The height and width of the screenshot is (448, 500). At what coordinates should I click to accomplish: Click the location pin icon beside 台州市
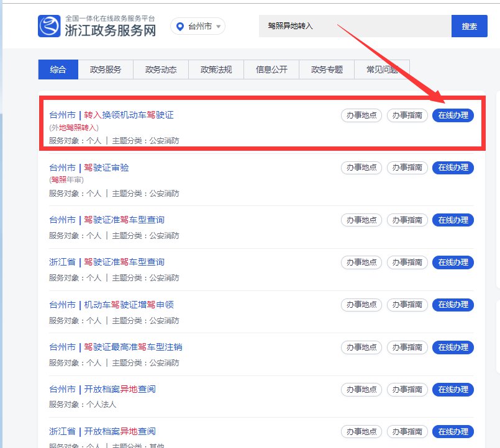tap(180, 26)
